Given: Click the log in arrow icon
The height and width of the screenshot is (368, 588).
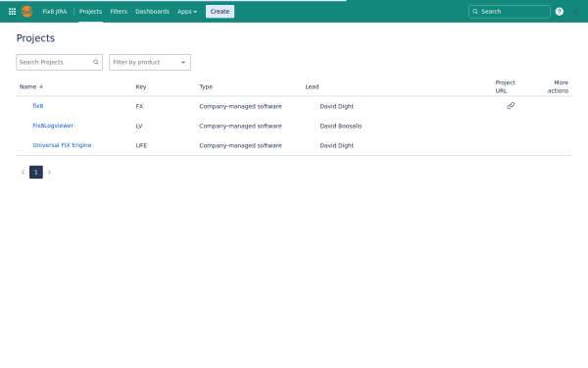Looking at the screenshot, I should point(575,12).
